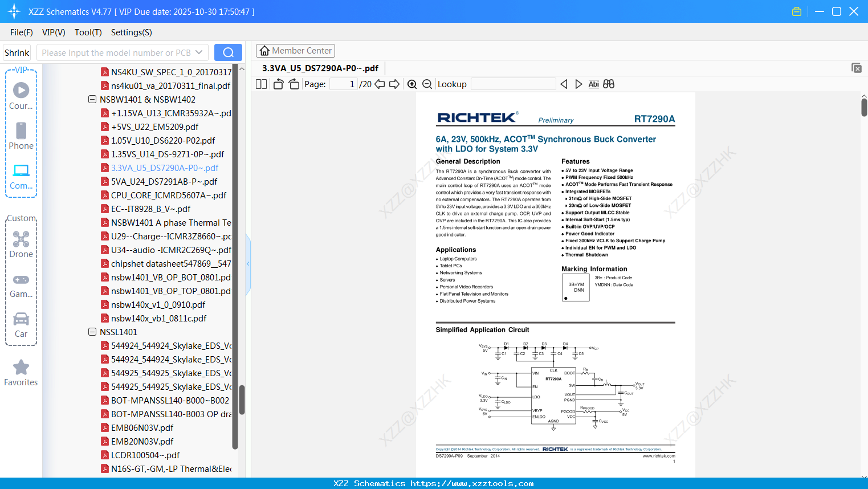This screenshot has height=489, width=868.
Task: Open U29--Charge--ICMR3Z8660 file
Action: pos(166,236)
